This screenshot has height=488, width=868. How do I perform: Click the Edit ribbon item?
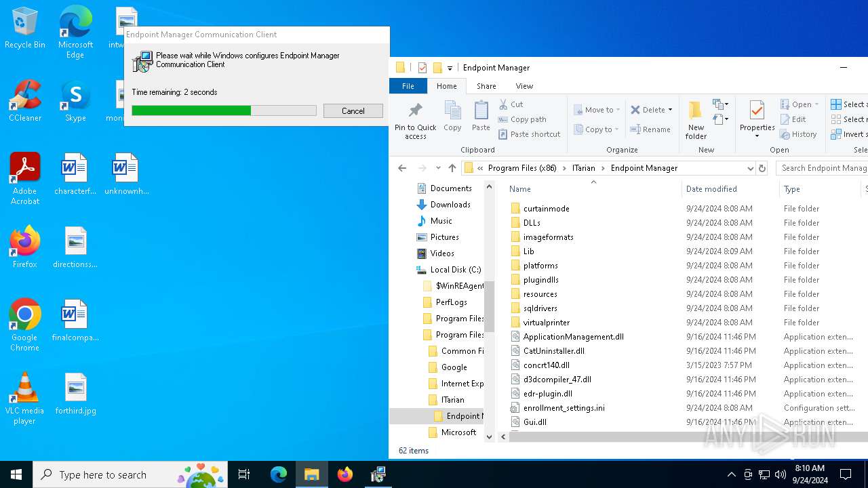(793, 119)
